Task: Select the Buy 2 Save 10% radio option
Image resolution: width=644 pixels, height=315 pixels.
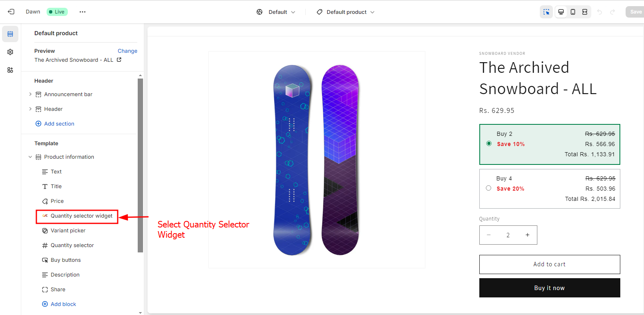Action: pyautogui.click(x=489, y=144)
